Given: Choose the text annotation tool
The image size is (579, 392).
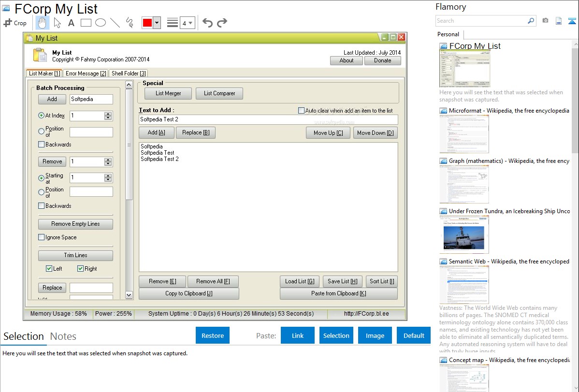Looking at the screenshot, I should (x=71, y=23).
